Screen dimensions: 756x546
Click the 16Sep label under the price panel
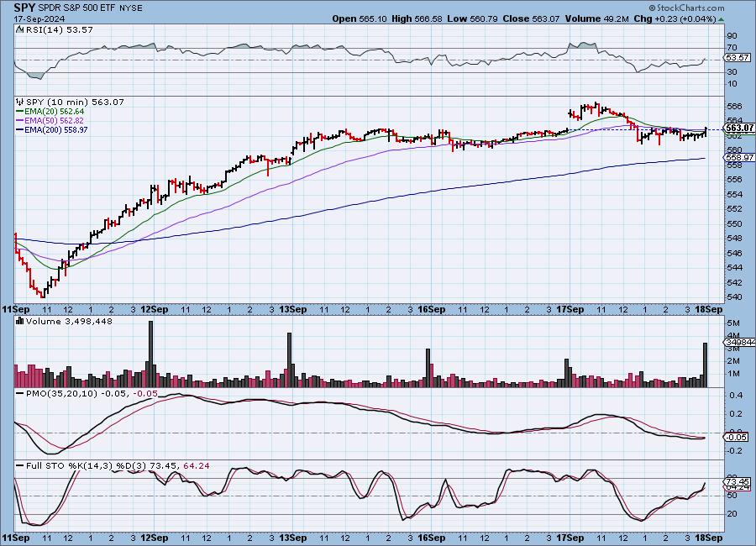(x=432, y=309)
